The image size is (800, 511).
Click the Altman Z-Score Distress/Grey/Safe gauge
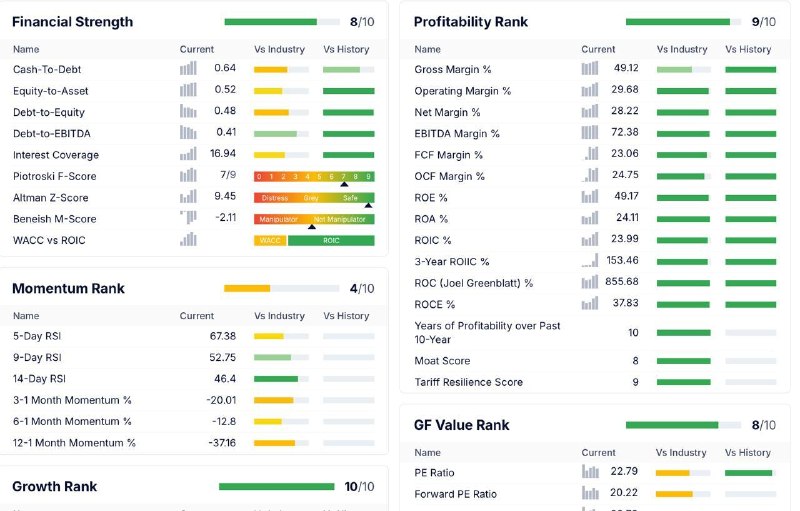point(314,198)
